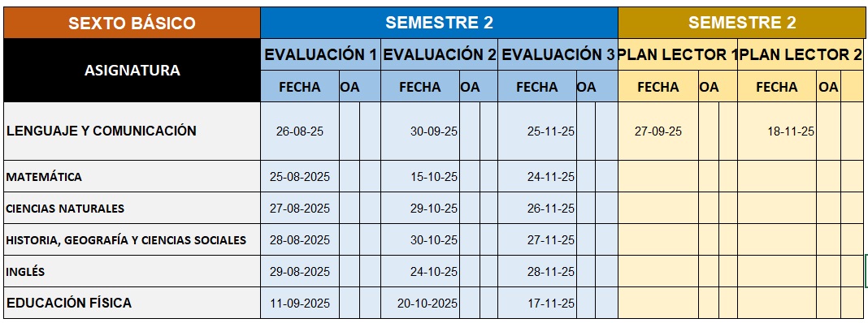The width and height of the screenshot is (868, 323).
Task: Select the date cell 18-11-25
Action: (777, 131)
